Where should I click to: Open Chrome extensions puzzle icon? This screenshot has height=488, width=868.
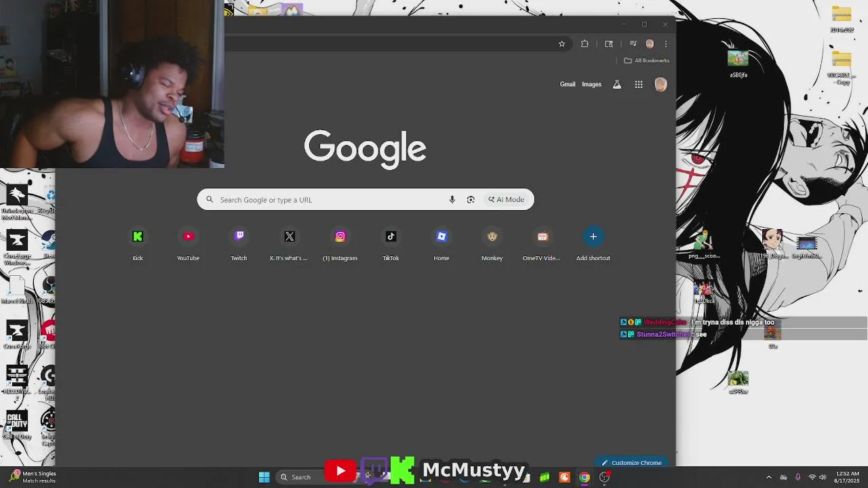[x=585, y=44]
